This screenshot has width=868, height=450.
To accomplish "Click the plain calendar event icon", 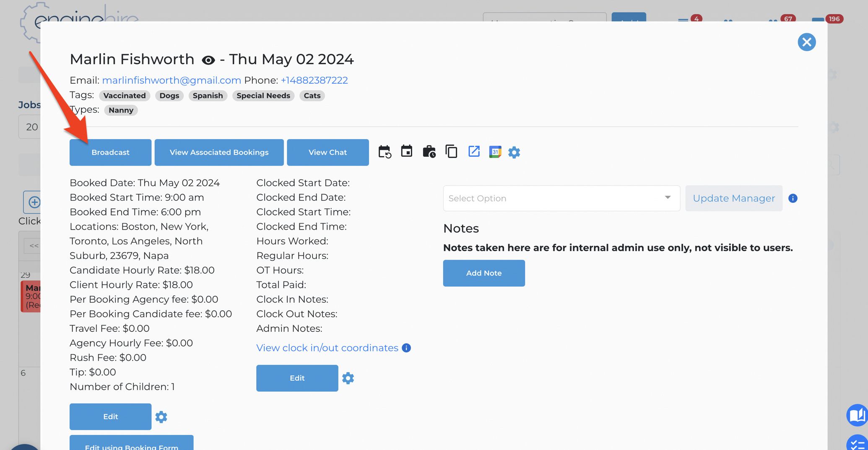I will (x=406, y=151).
